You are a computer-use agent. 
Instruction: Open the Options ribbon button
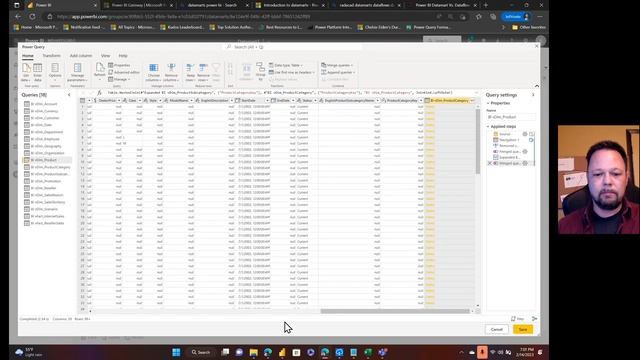tap(55, 71)
